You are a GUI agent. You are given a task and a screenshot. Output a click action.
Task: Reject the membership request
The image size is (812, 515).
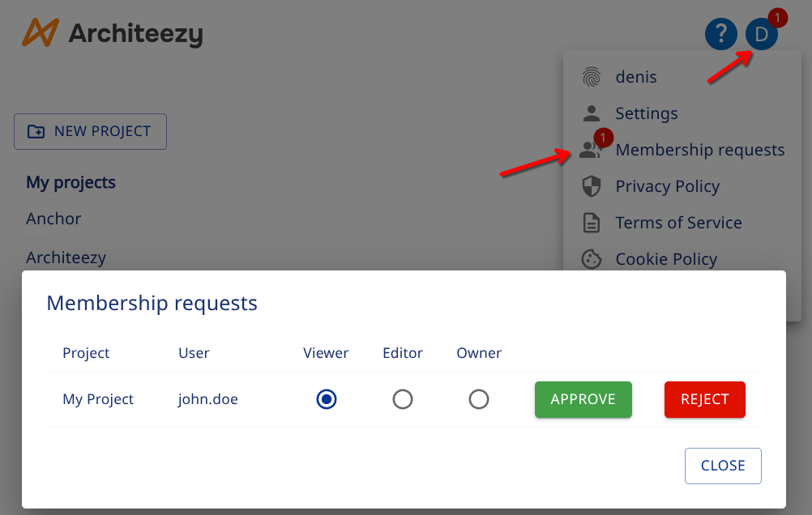click(704, 399)
